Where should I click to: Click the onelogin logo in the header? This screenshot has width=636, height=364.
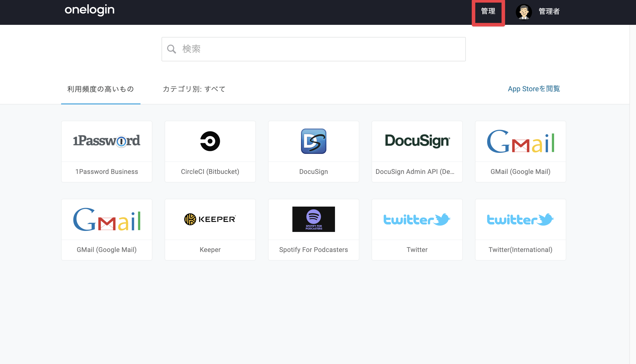point(90,10)
